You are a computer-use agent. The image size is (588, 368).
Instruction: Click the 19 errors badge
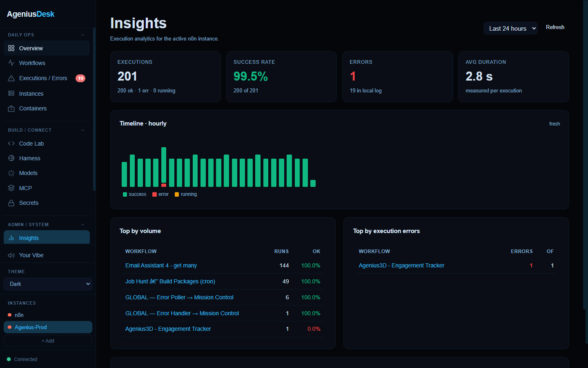point(80,78)
